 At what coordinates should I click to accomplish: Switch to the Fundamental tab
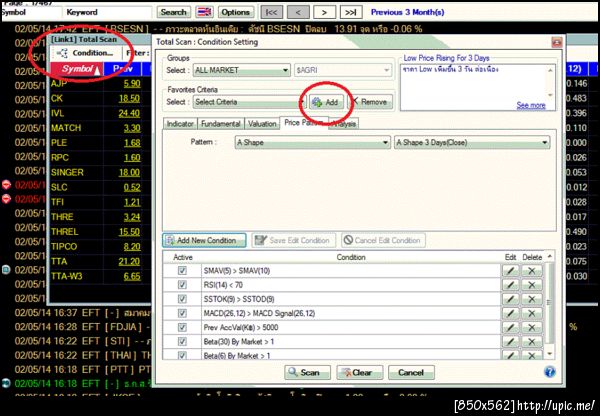(220, 124)
